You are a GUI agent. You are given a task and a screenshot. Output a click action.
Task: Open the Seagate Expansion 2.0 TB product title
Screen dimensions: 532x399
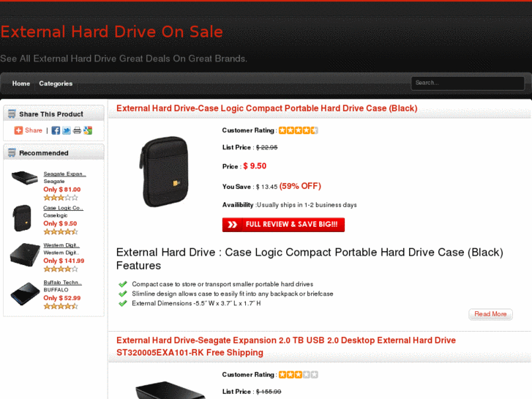(x=285, y=346)
